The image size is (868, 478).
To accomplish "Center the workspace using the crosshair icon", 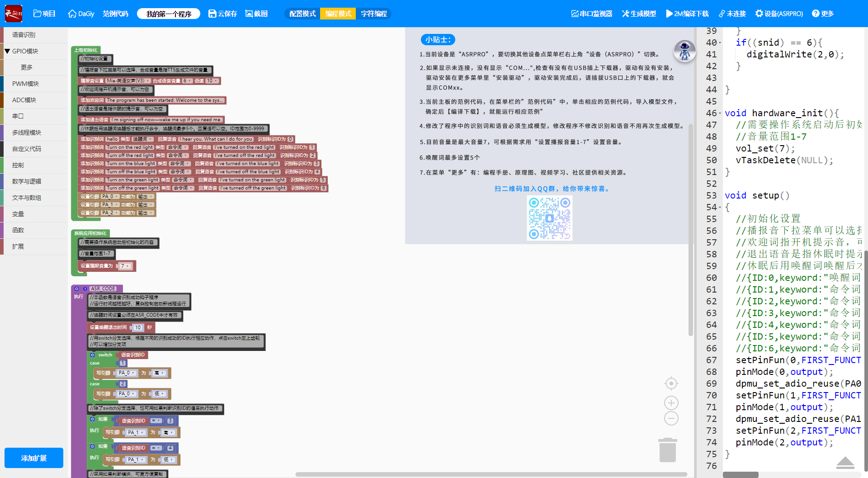I will click(671, 383).
